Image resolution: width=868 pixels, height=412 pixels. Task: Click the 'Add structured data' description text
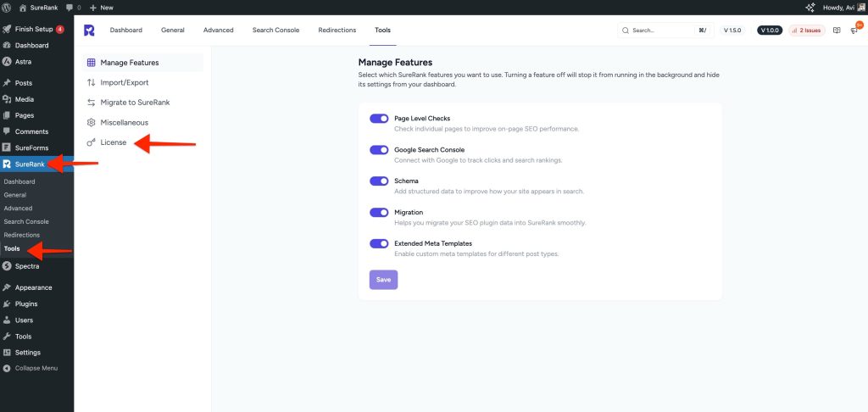coord(489,192)
